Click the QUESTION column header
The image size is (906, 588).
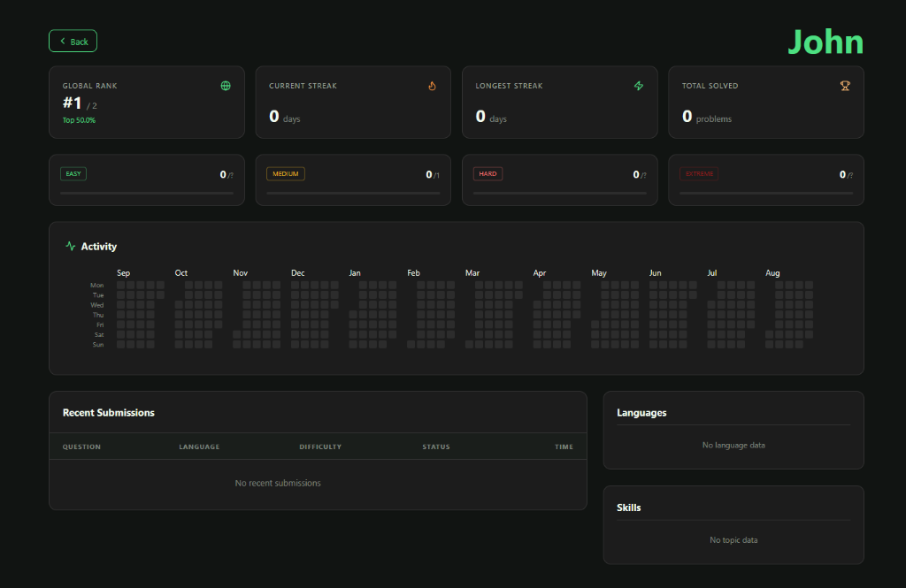[81, 447]
